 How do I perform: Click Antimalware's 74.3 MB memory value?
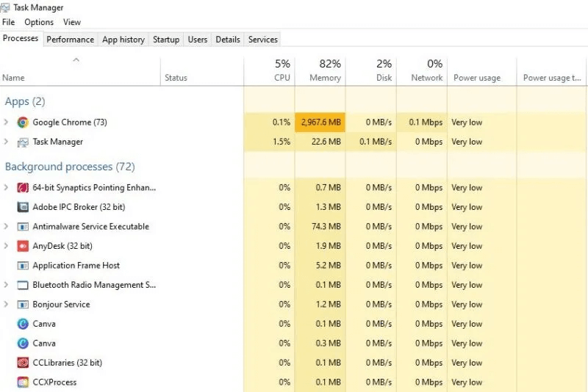[x=326, y=226]
